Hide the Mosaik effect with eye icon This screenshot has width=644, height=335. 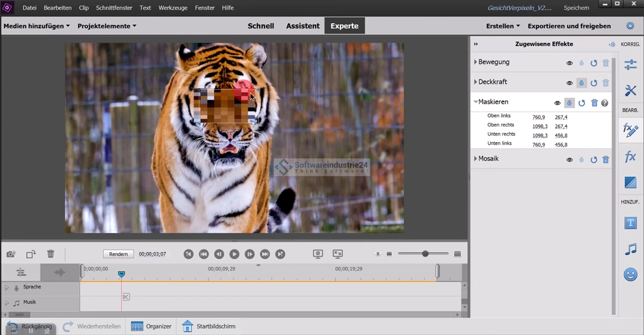pyautogui.click(x=569, y=159)
